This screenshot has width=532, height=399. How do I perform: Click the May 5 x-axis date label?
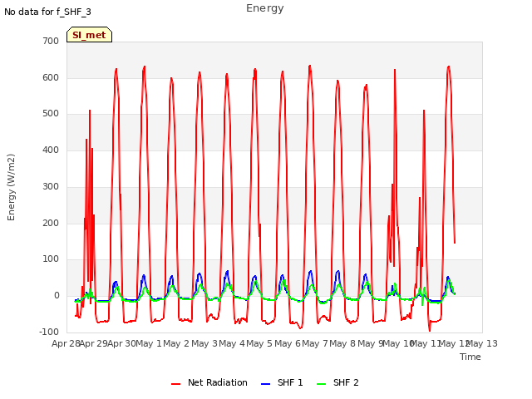259,343
